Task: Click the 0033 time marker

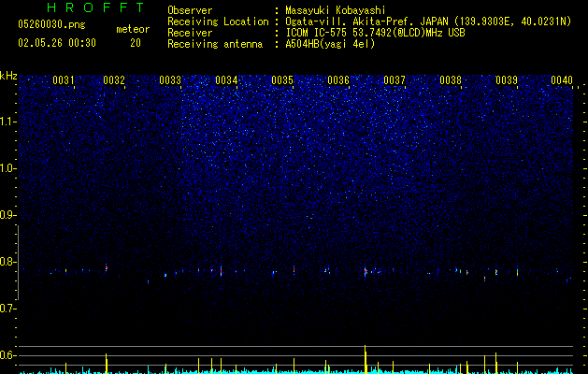Action: coord(170,80)
